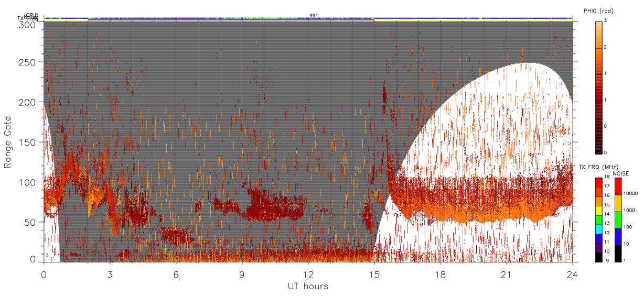This screenshot has width=644, height=297.
Task: Click the yellow 14–15 MHz TX FRQ swatch
Action: pyautogui.click(x=598, y=211)
